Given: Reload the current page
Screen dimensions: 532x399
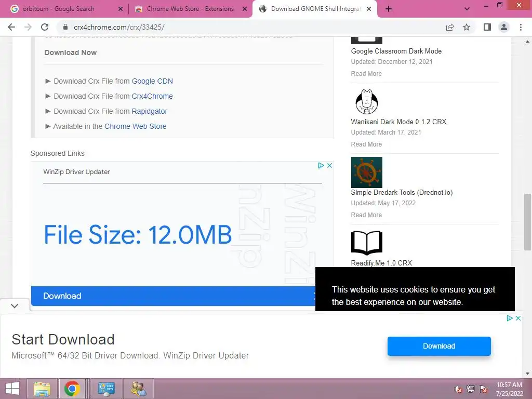Looking at the screenshot, I should tap(45, 27).
